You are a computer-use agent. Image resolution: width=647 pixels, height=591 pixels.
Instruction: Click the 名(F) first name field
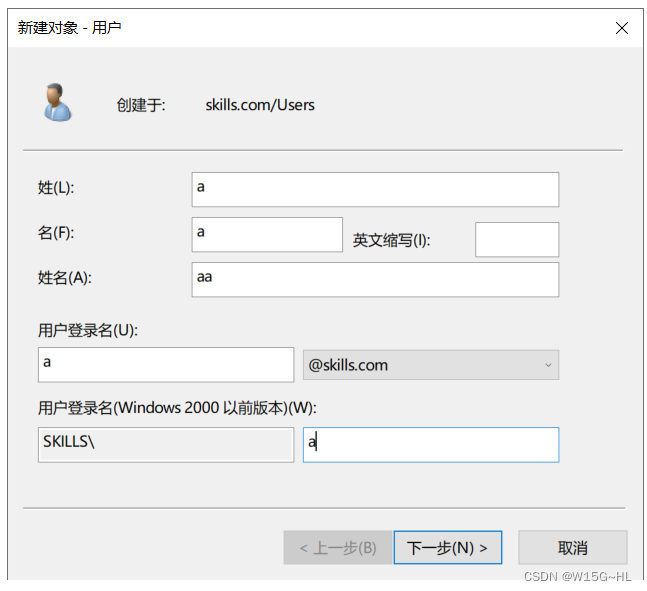[267, 234]
